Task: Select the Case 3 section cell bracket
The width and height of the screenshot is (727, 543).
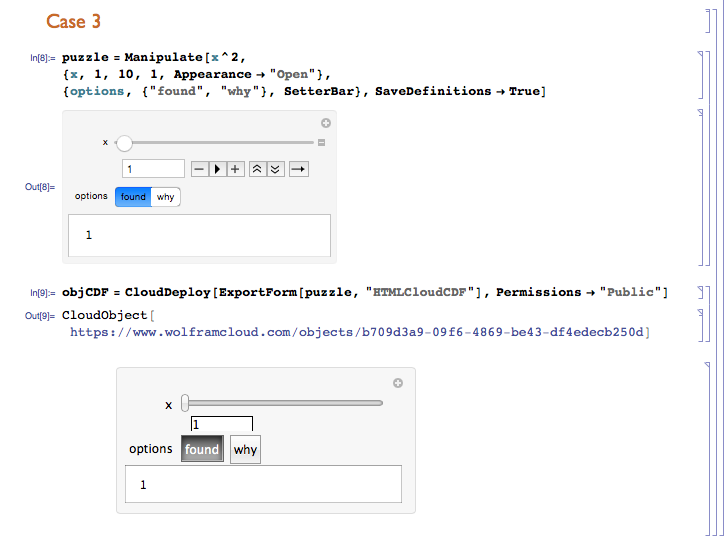Action: (708, 21)
